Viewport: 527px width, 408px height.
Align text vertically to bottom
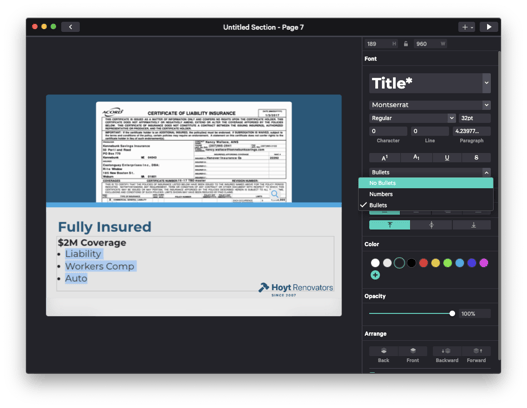point(473,225)
